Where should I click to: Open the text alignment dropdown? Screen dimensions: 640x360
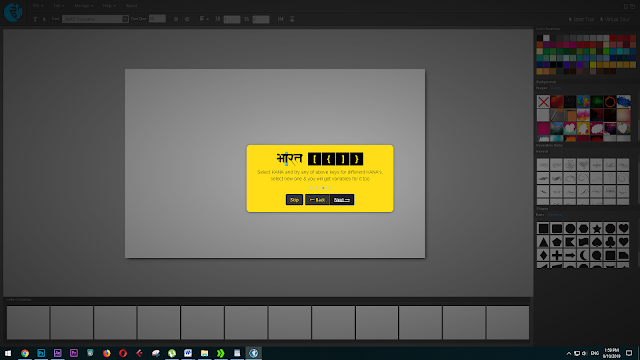pyautogui.click(x=204, y=19)
